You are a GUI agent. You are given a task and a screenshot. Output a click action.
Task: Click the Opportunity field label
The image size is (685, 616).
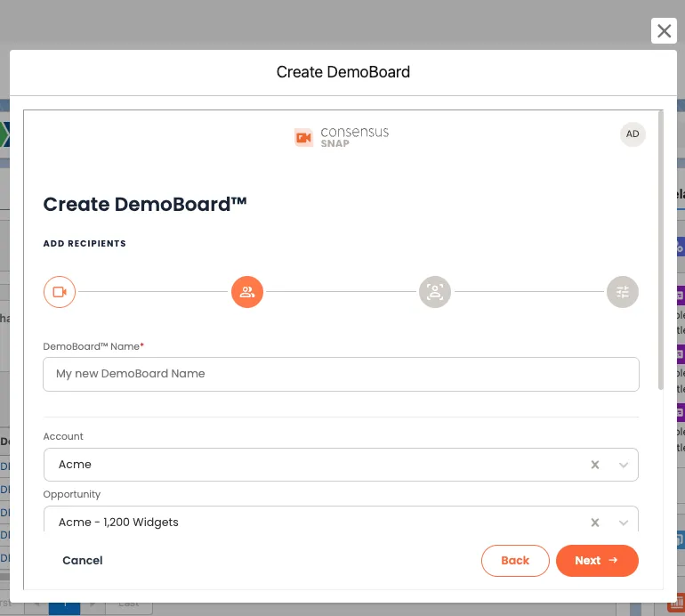[x=72, y=494]
